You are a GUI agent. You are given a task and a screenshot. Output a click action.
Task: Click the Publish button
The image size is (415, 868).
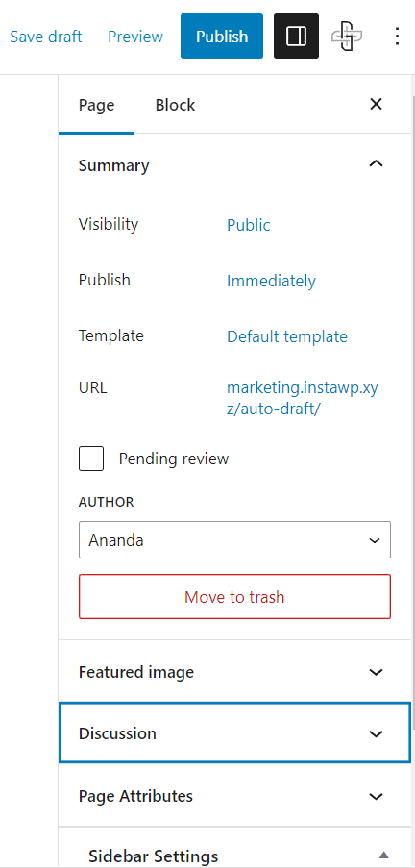[x=222, y=36]
